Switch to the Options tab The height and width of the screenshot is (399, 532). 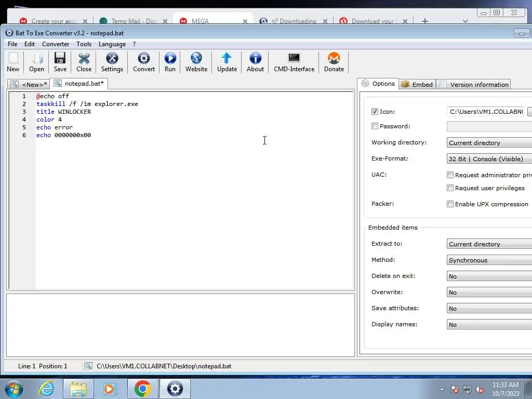click(378, 84)
